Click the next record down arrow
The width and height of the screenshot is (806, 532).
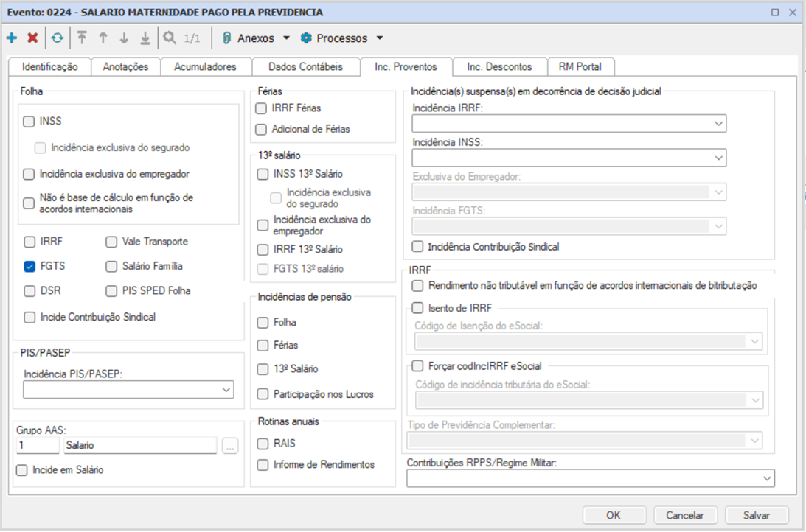(x=124, y=38)
